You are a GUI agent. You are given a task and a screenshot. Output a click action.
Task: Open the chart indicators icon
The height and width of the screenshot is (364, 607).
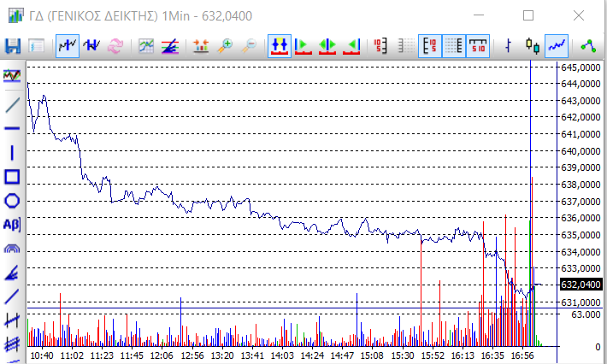click(146, 46)
